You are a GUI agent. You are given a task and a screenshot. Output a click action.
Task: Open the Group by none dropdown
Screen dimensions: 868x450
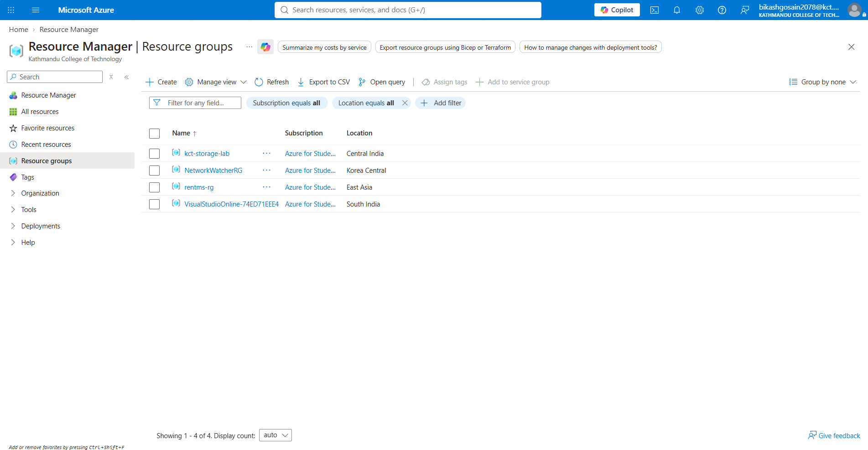823,82
